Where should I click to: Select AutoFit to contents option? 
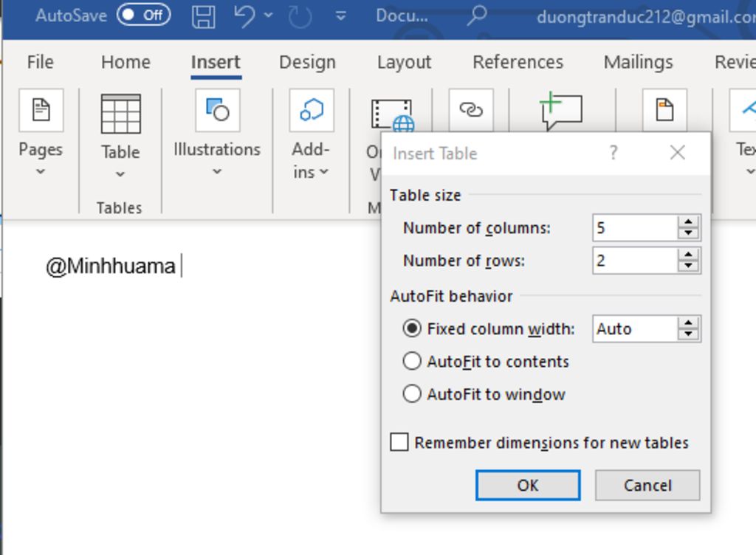point(412,362)
